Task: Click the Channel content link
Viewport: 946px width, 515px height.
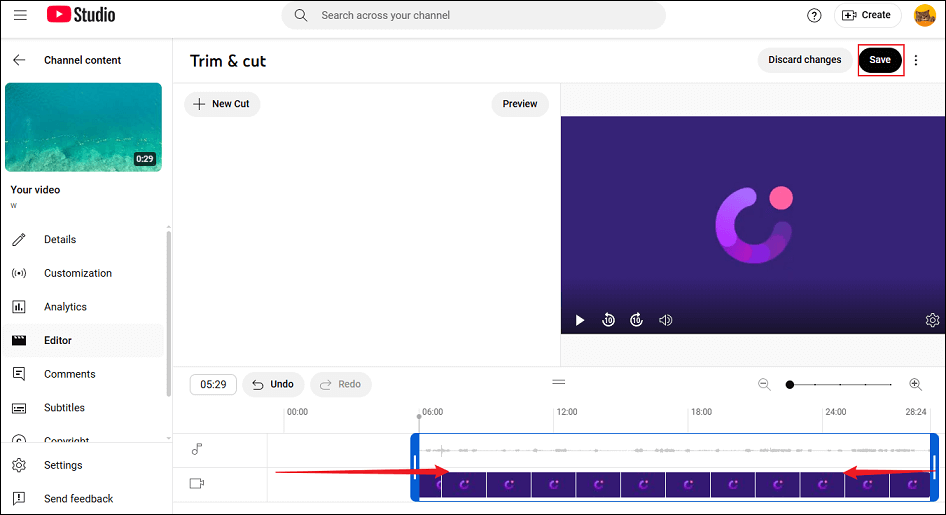Action: 83,60
